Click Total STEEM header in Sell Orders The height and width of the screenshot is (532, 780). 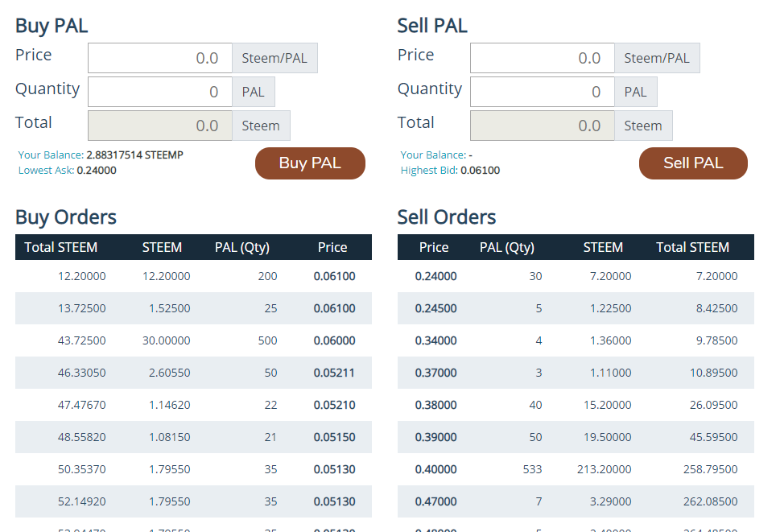pos(692,247)
